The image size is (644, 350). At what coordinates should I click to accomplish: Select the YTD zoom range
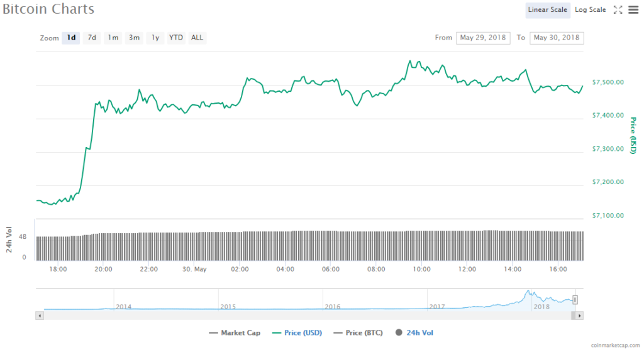pos(176,38)
